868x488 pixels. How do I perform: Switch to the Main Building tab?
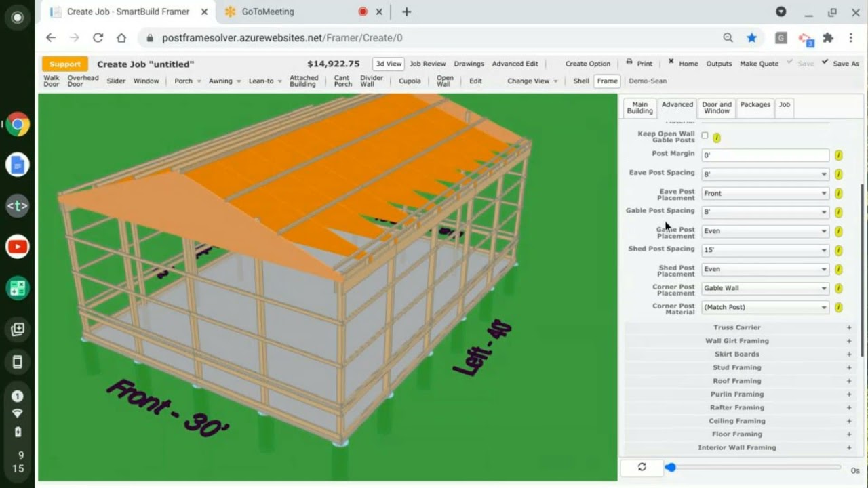639,108
